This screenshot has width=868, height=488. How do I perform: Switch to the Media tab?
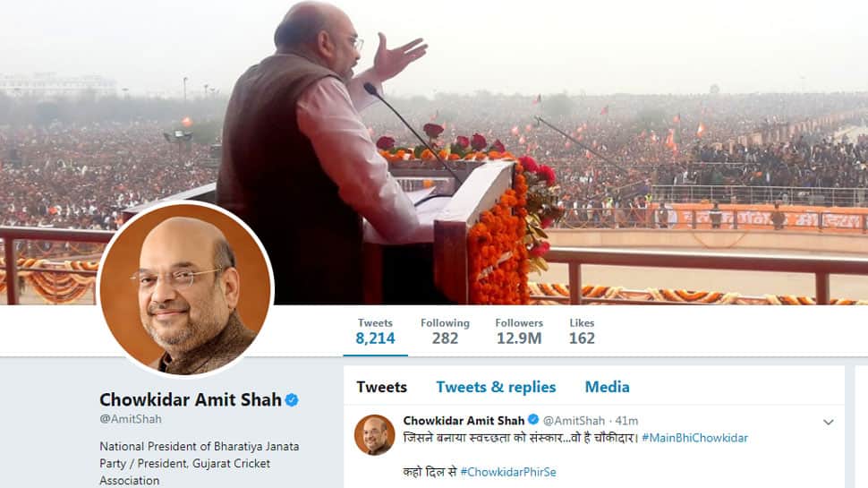(608, 387)
